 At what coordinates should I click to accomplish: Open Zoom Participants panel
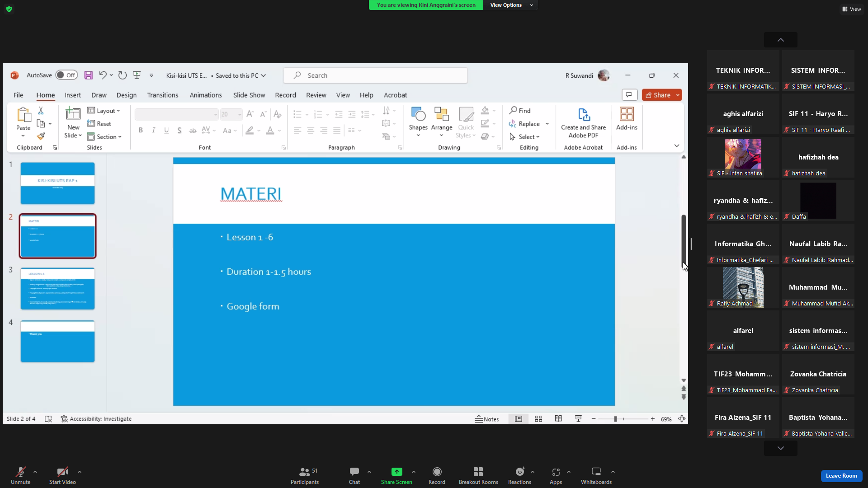305,475
